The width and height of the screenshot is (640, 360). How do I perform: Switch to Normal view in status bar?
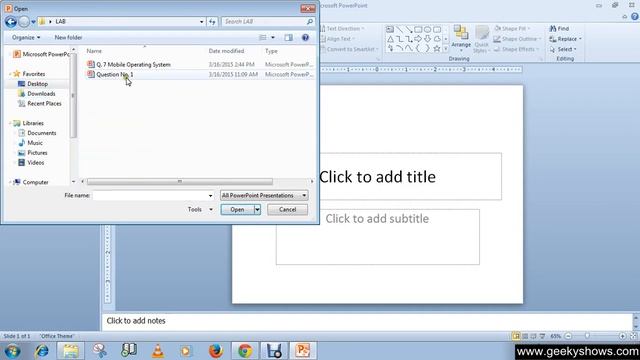[x=516, y=336]
